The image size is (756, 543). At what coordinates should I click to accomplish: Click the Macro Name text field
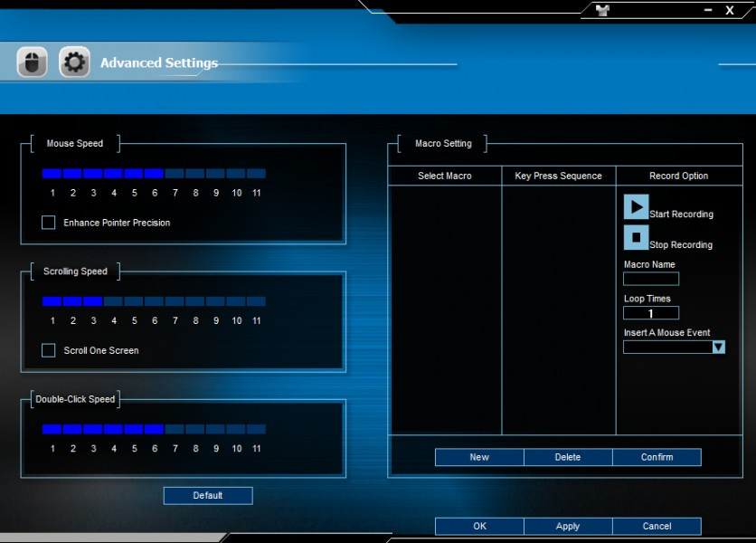pyautogui.click(x=650, y=279)
